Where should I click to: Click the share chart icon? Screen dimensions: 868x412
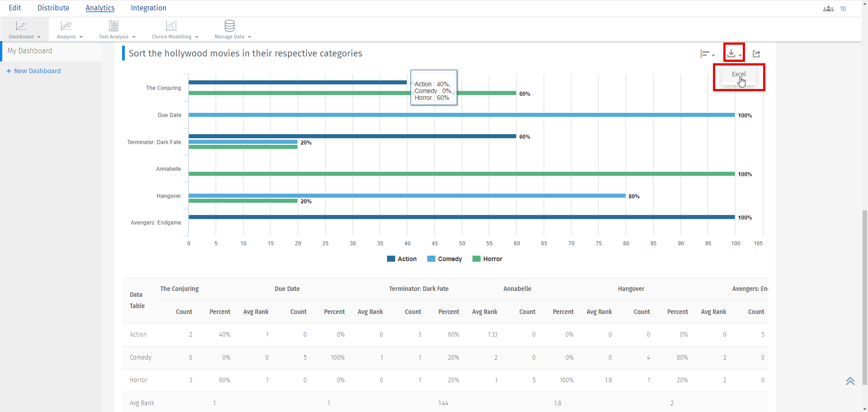click(x=756, y=54)
